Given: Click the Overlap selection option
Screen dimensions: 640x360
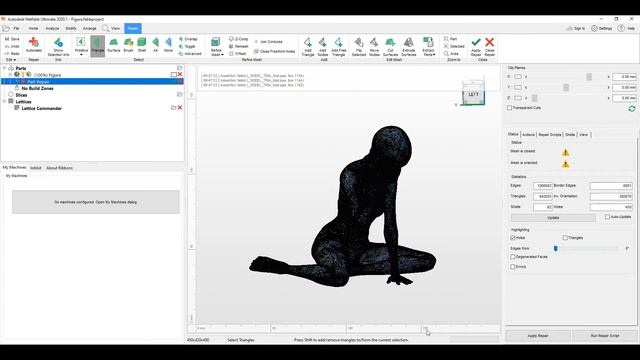Looking at the screenshot, I should click(x=188, y=39).
